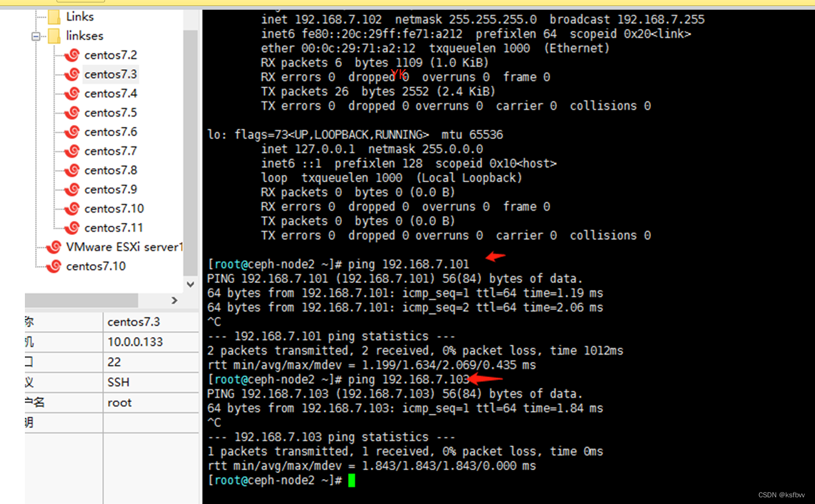
Task: Click the '192.168.7.103 ping statistics' line
Action: [331, 437]
